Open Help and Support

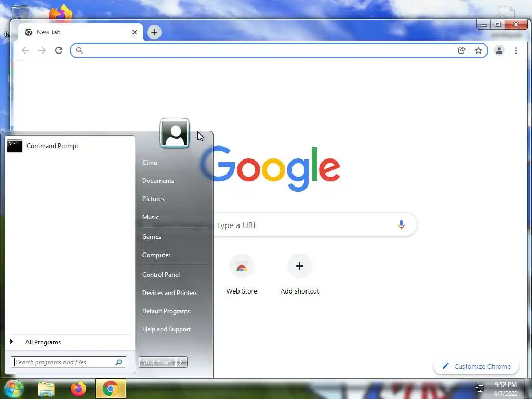pyautogui.click(x=166, y=329)
